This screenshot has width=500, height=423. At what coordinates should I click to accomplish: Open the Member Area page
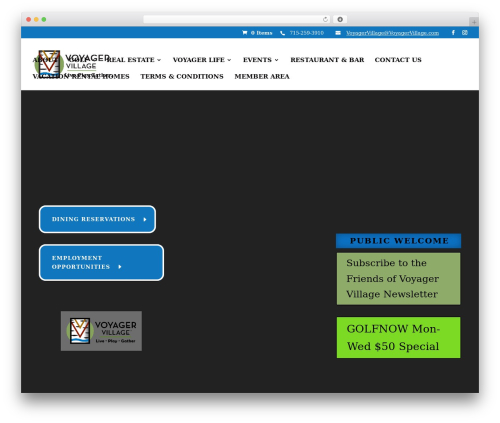click(262, 77)
